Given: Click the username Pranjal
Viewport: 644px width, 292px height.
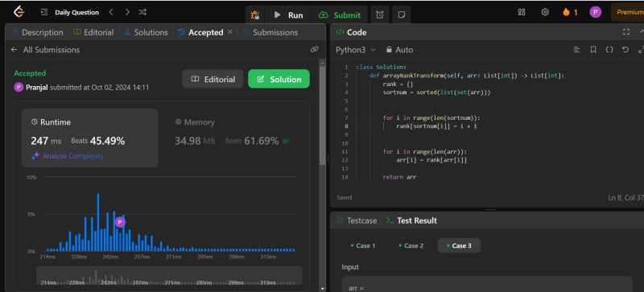Looking at the screenshot, I should [x=37, y=87].
